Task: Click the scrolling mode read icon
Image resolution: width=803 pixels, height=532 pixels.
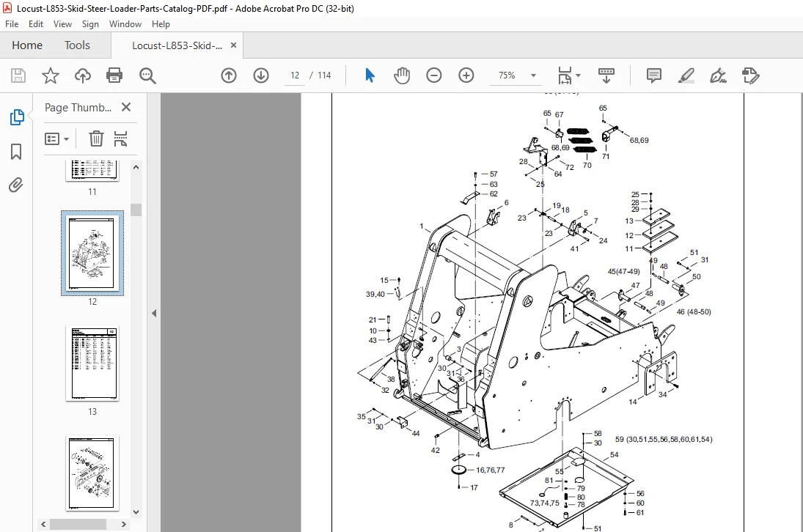Action: tap(606, 75)
